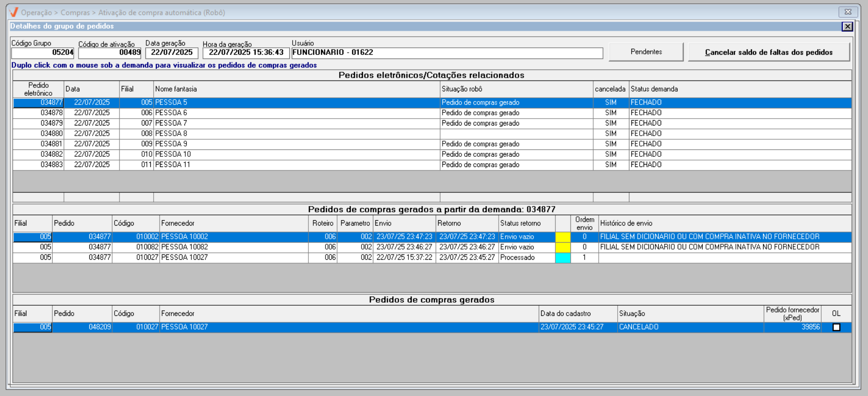This screenshot has height=396, width=868.
Task: Toggle the OL checkbox for pedido 048209
Action: pos(836,327)
